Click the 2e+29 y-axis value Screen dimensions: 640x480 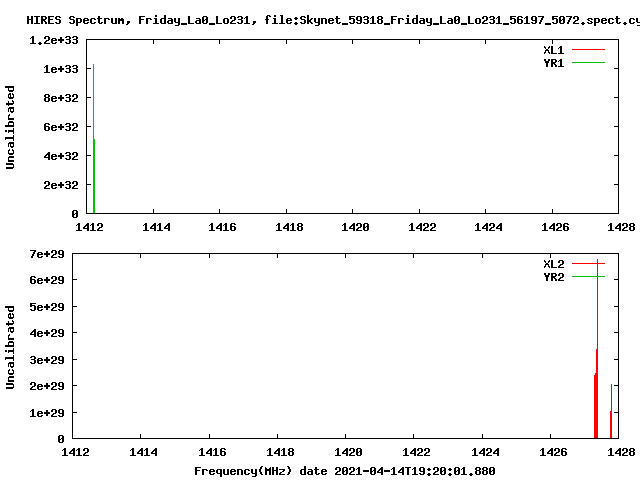(47, 386)
